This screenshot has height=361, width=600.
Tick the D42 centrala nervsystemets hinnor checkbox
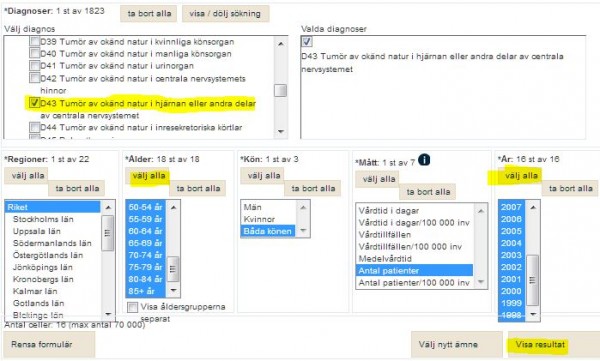tap(35, 78)
